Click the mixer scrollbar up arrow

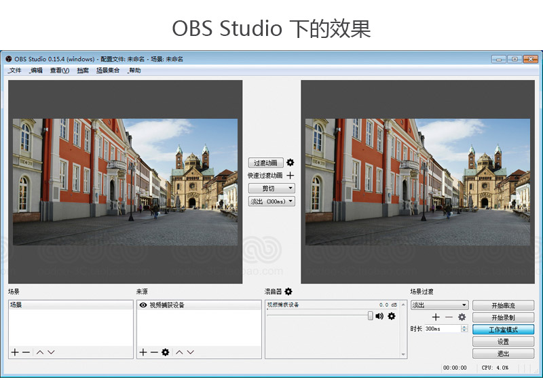(403, 305)
